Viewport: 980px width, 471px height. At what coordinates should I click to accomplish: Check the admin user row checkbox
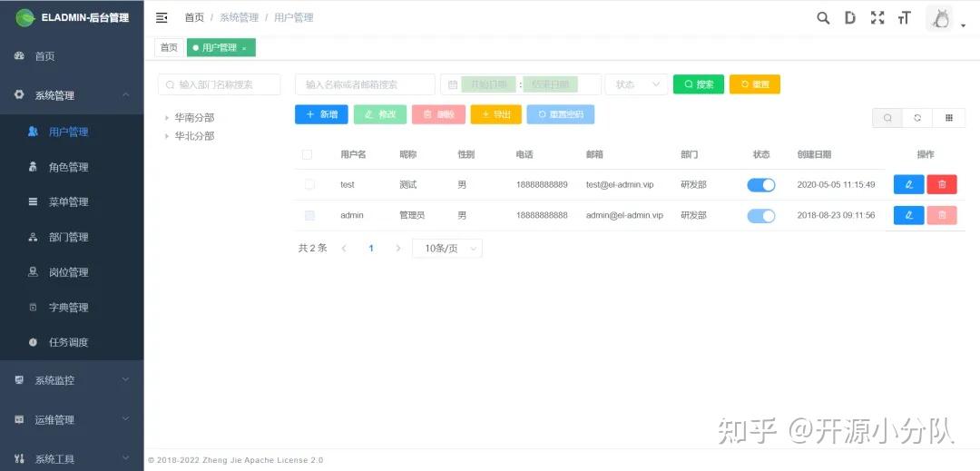tap(309, 215)
